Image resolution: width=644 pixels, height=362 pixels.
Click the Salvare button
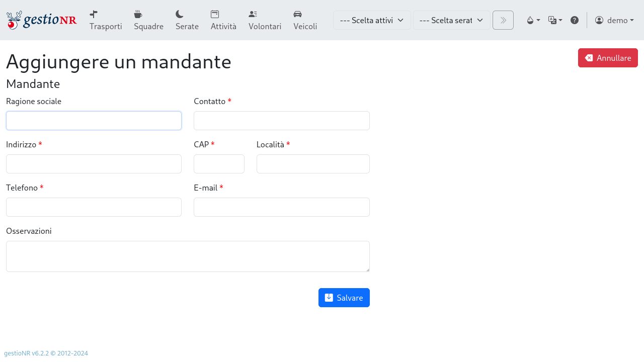[344, 298]
